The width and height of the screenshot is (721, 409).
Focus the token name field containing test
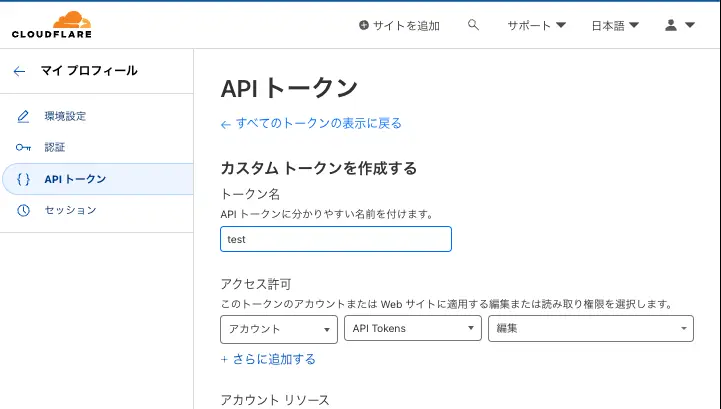336,239
